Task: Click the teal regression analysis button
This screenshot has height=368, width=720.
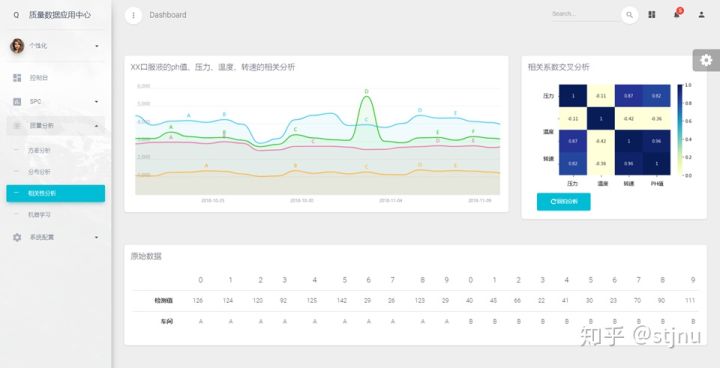Action: click(x=563, y=202)
